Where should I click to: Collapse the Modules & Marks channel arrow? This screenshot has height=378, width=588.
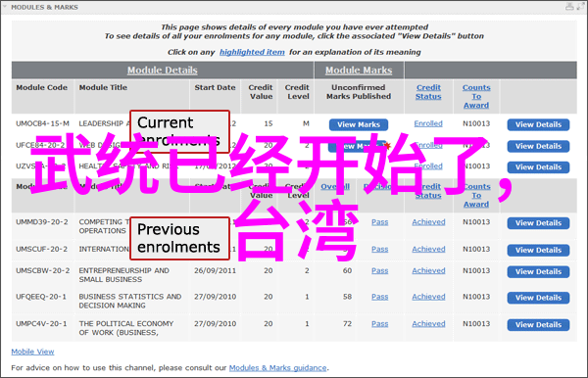5,7
